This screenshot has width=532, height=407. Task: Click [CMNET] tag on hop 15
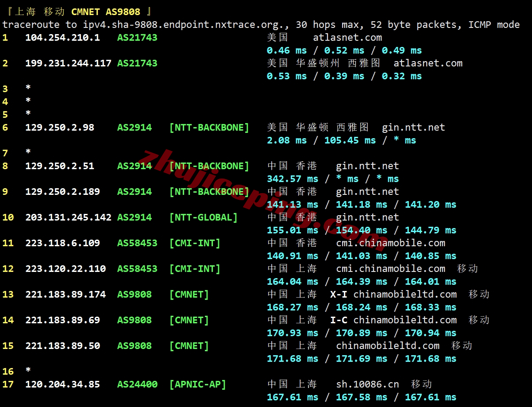(189, 346)
